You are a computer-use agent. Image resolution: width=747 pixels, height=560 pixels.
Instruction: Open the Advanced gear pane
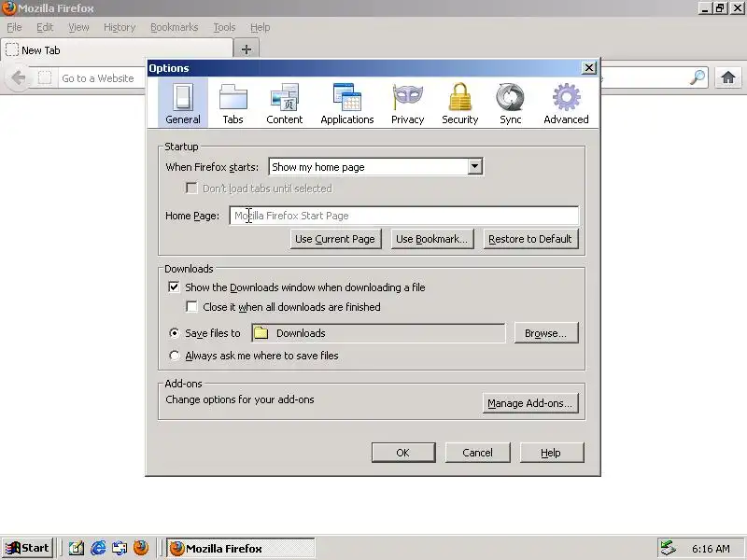(x=566, y=104)
